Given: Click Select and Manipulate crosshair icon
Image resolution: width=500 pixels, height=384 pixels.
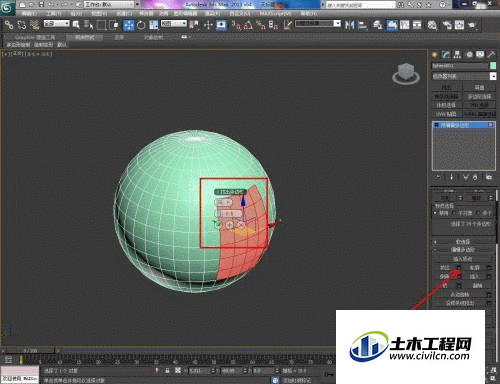Looking at the screenshot, I should click(208, 25).
